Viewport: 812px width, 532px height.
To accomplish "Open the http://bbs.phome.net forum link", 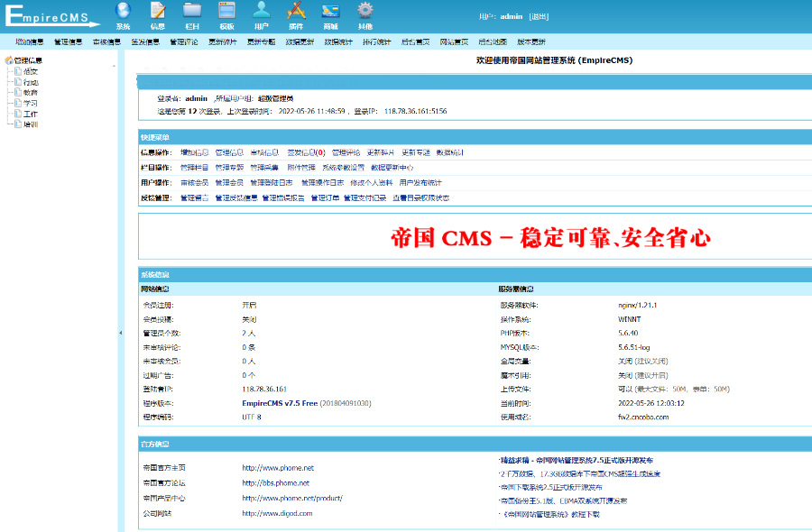I will pos(275,482).
